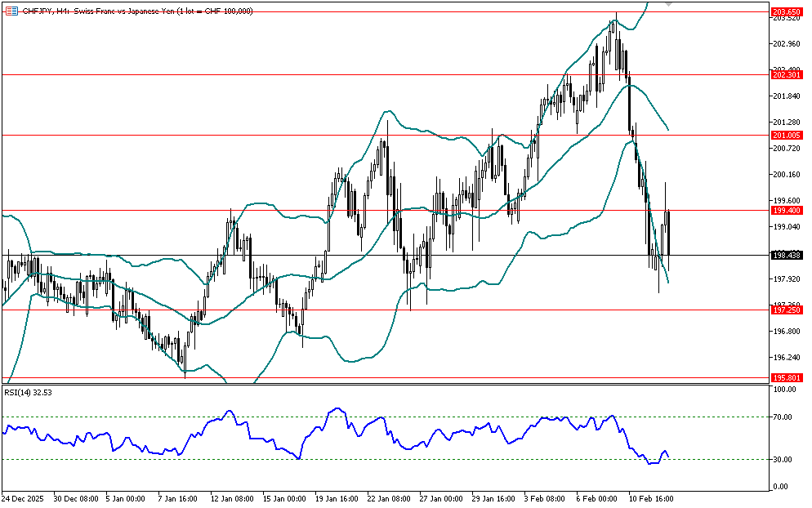Click the gray chart shift triangle marker

click(x=670, y=5)
